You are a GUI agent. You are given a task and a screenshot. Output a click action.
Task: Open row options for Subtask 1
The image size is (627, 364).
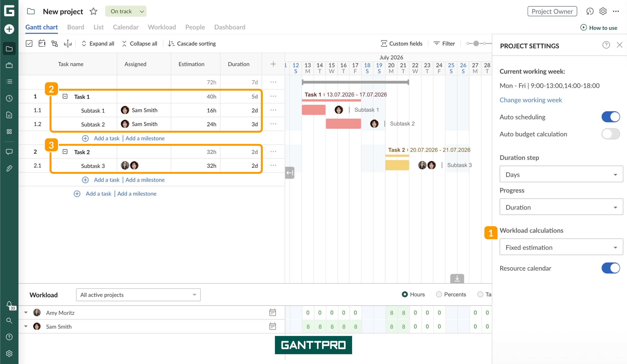coord(273,110)
